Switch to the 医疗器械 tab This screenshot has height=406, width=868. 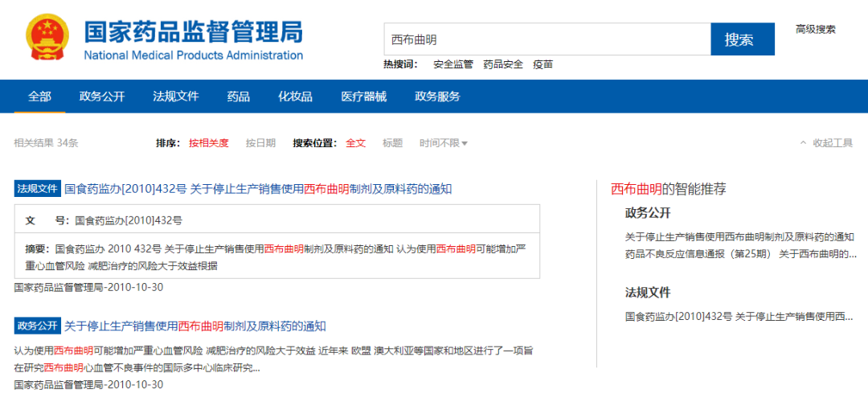click(x=364, y=97)
